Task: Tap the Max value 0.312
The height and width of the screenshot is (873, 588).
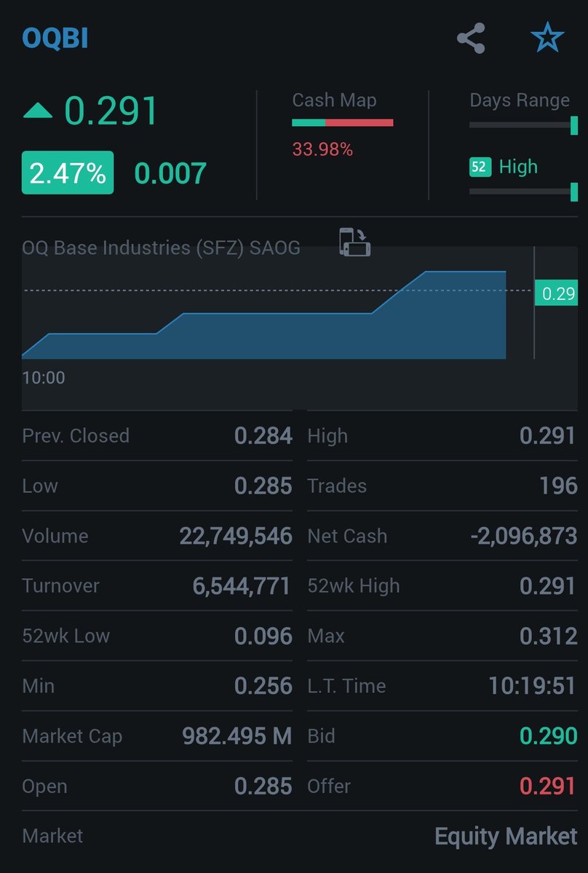Action: 549,636
